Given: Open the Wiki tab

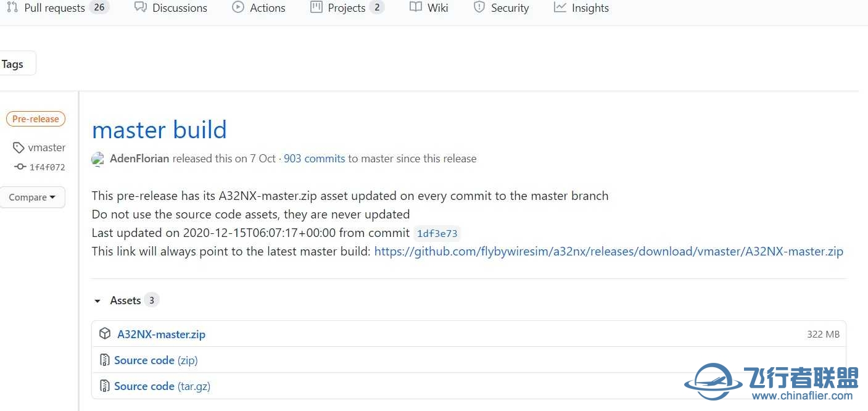Looking at the screenshot, I should [437, 8].
